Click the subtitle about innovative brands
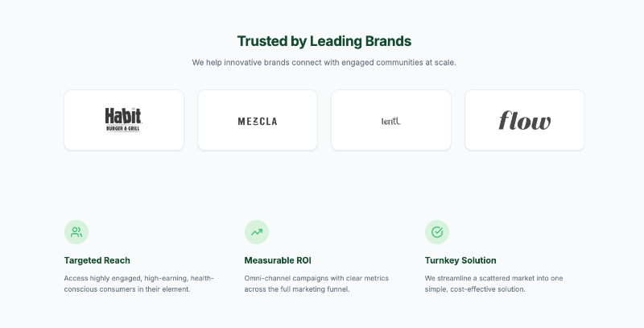The width and height of the screenshot is (644, 328). [324, 62]
